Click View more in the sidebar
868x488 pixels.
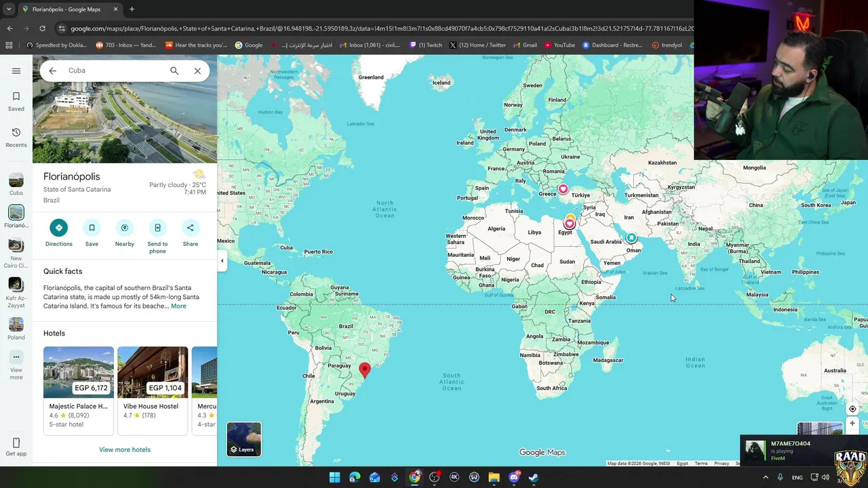tap(16, 365)
